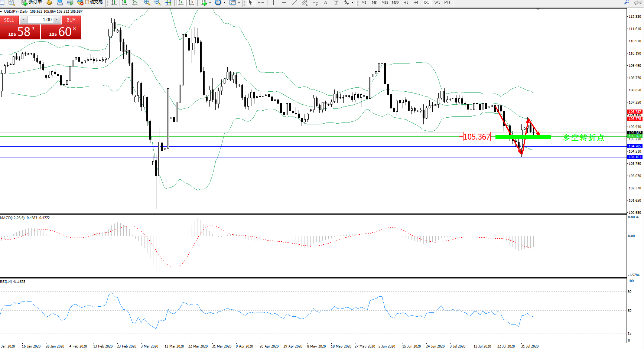Toggle H4 timeframe button
Viewport: 644px width, 349px height.
(x=416, y=2)
